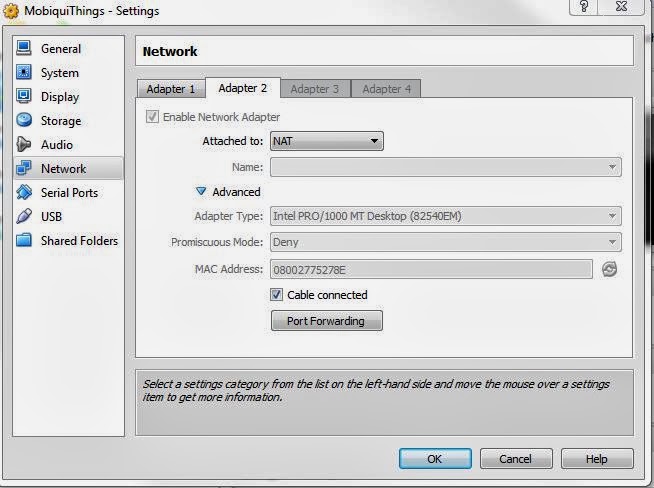The image size is (654, 488).
Task: Switch to Adapter 3 tab
Action: (x=315, y=89)
